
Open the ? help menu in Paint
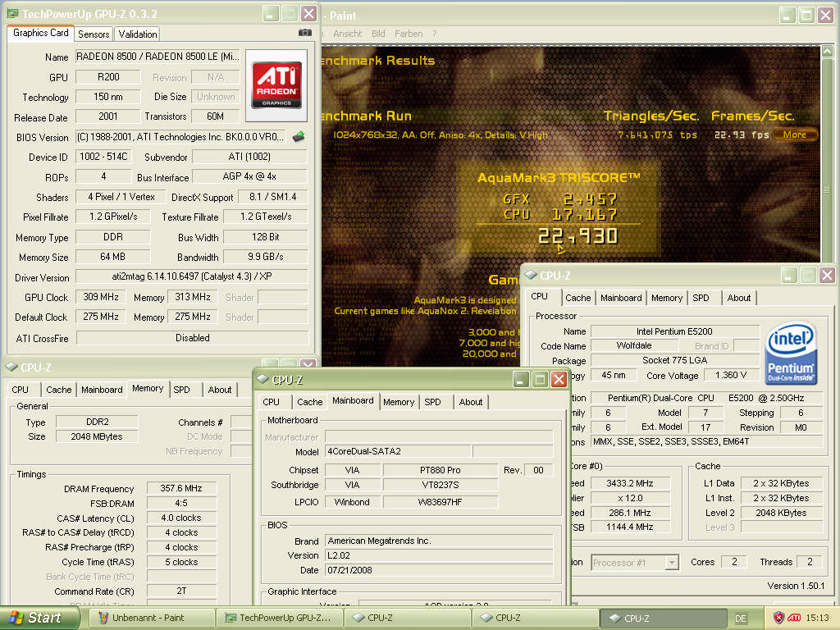click(x=435, y=33)
